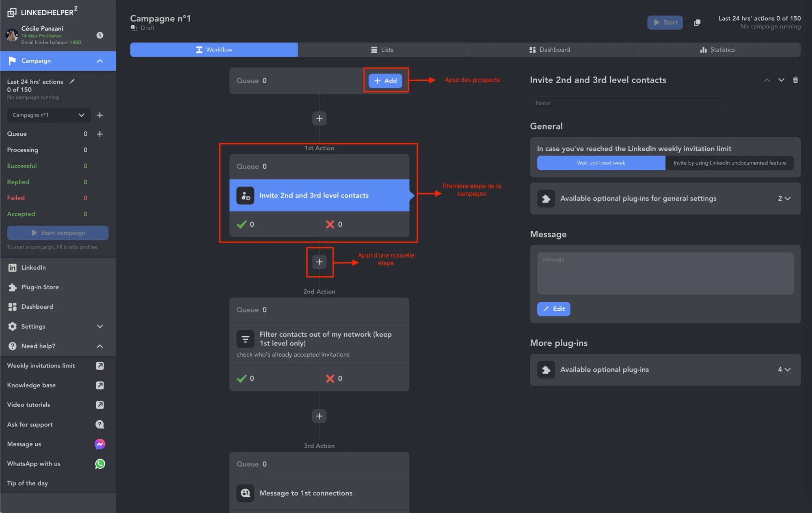Screen dimensions: 812x513
Task: Add profiles to sidebar Queue with plus
Action: tap(100, 134)
